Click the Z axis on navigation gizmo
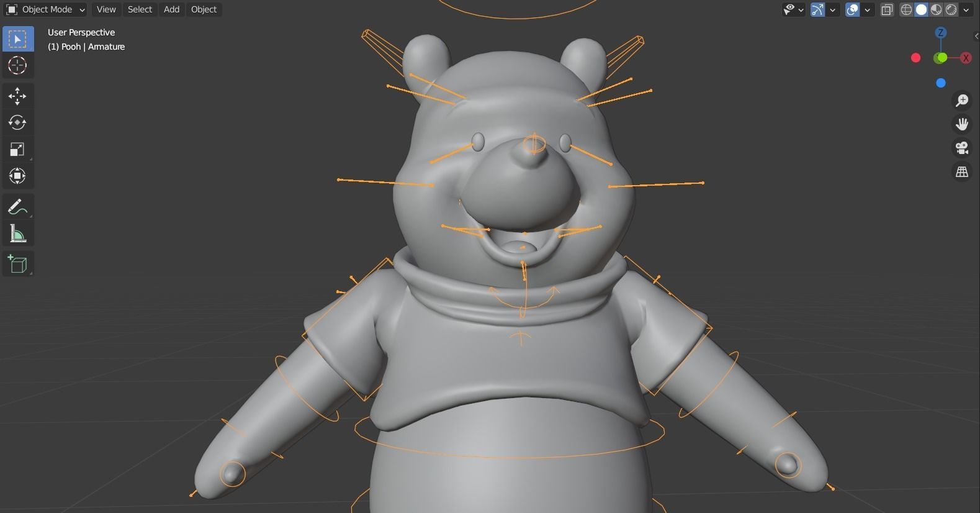This screenshot has height=513, width=980. coord(941,32)
